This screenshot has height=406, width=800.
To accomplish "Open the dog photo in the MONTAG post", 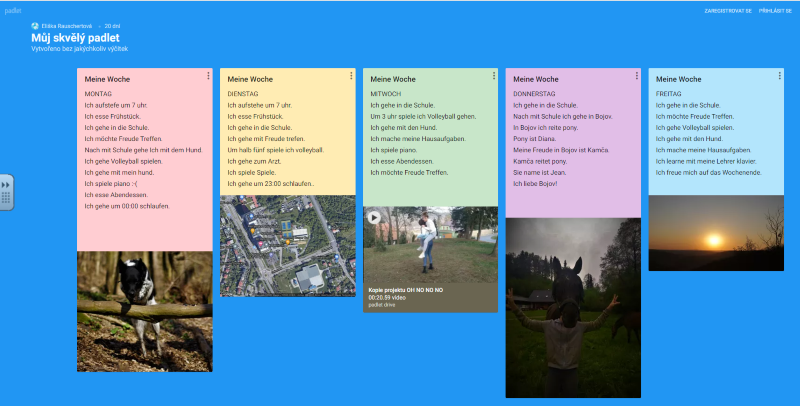I will tap(145, 311).
